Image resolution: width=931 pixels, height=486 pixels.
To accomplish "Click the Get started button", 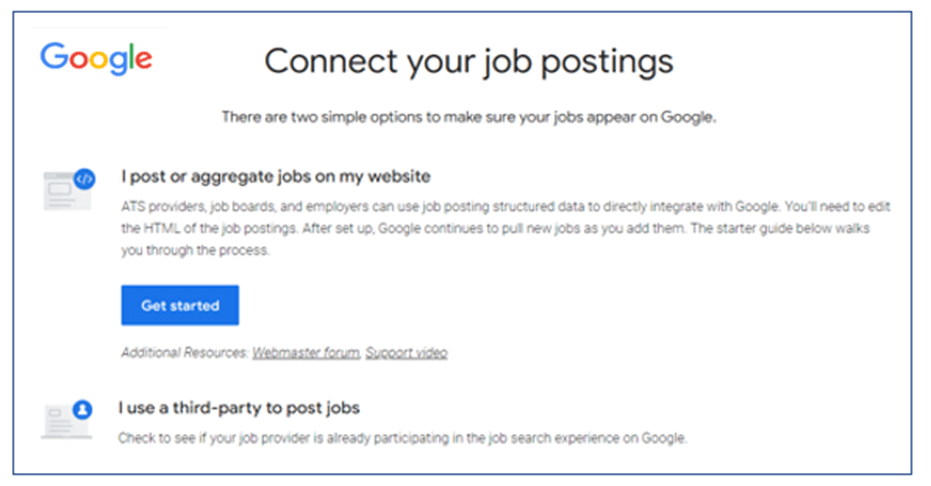I will click(180, 305).
